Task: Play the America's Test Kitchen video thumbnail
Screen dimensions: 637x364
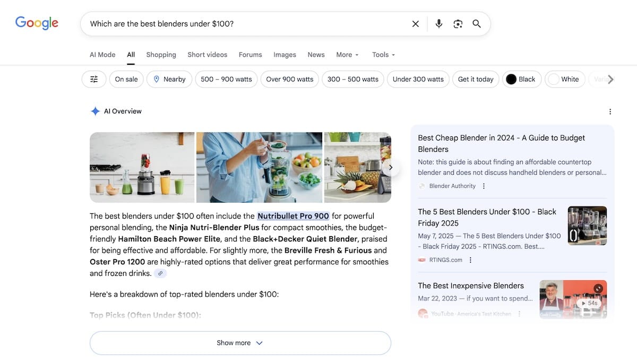Action: coord(573,299)
